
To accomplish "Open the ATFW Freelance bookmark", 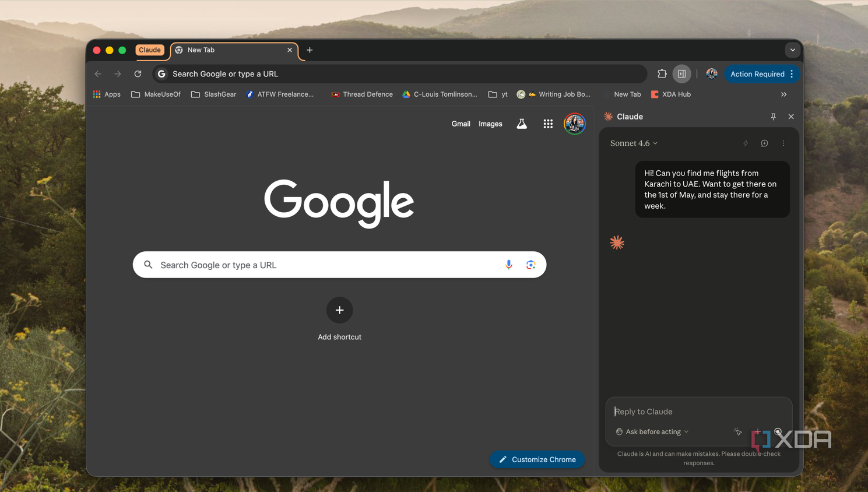I will point(280,94).
